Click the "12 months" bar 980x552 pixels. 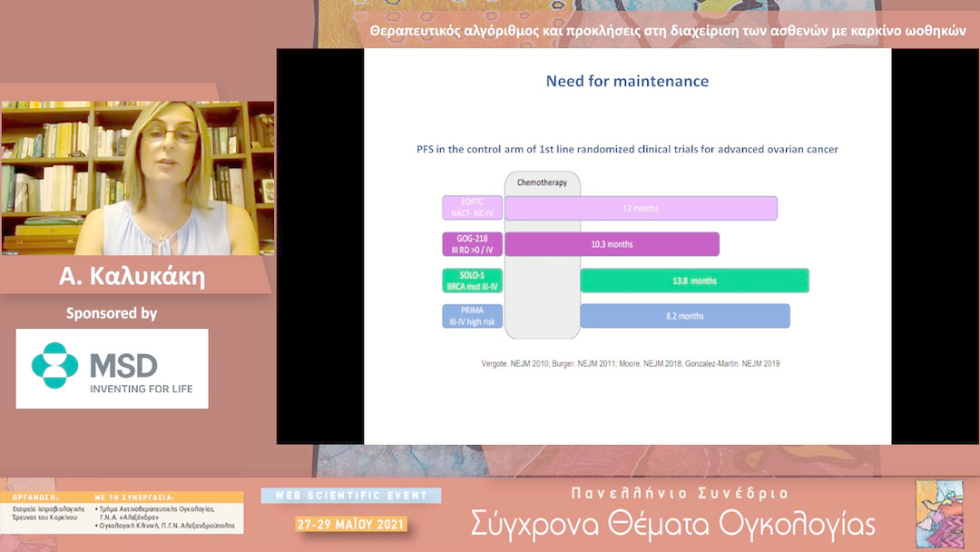click(x=642, y=208)
